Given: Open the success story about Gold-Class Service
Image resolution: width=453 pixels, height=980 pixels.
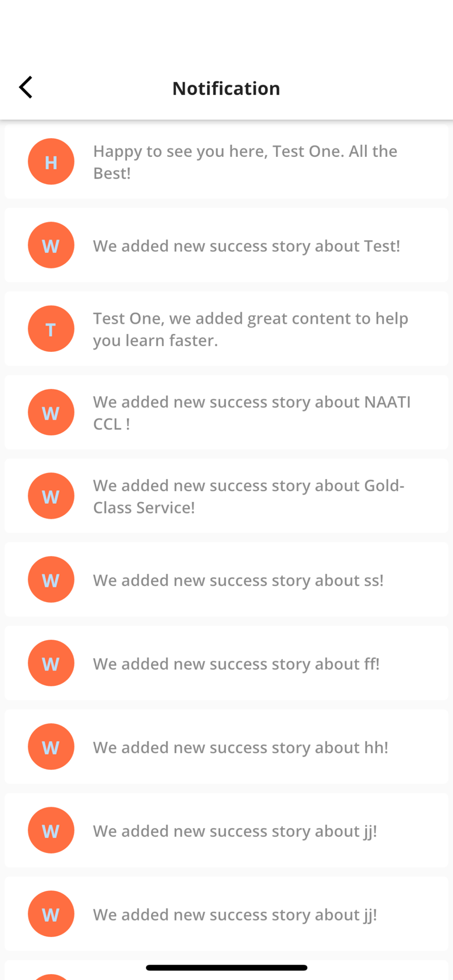Looking at the screenshot, I should 226,496.
